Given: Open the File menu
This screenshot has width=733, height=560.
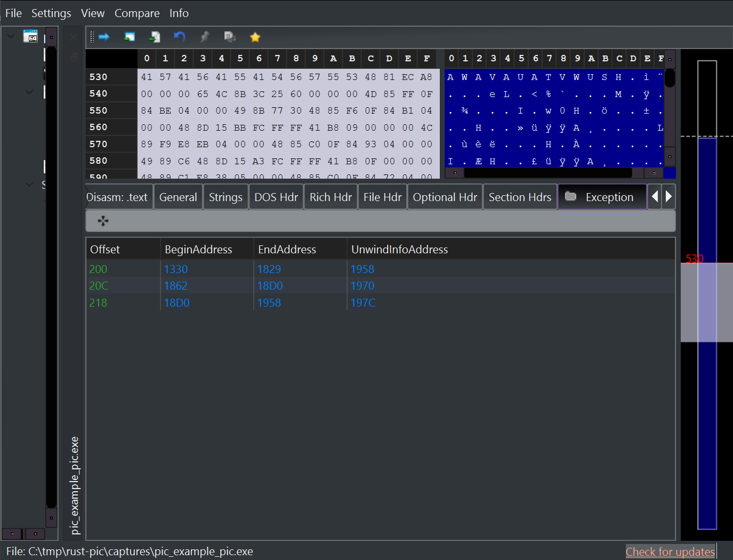Looking at the screenshot, I should 13,13.
